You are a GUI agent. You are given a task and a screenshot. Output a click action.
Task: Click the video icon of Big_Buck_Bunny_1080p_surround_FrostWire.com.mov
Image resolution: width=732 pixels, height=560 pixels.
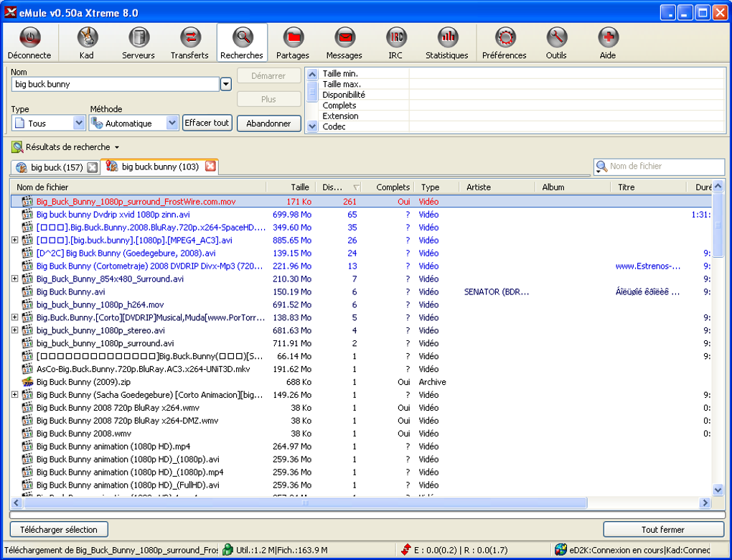pyautogui.click(x=27, y=202)
